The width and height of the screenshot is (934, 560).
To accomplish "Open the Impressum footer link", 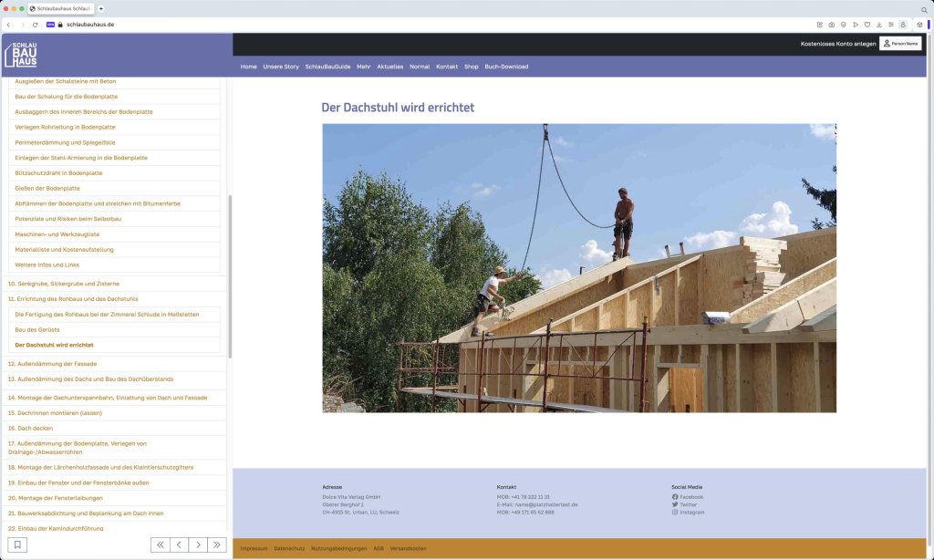I will tap(254, 548).
